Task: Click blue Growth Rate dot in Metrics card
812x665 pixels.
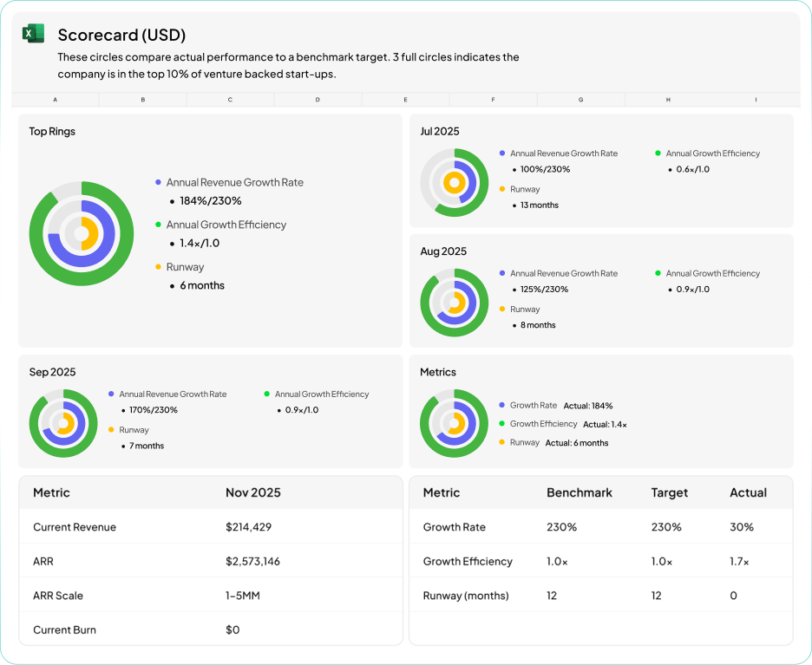Action: 501,405
